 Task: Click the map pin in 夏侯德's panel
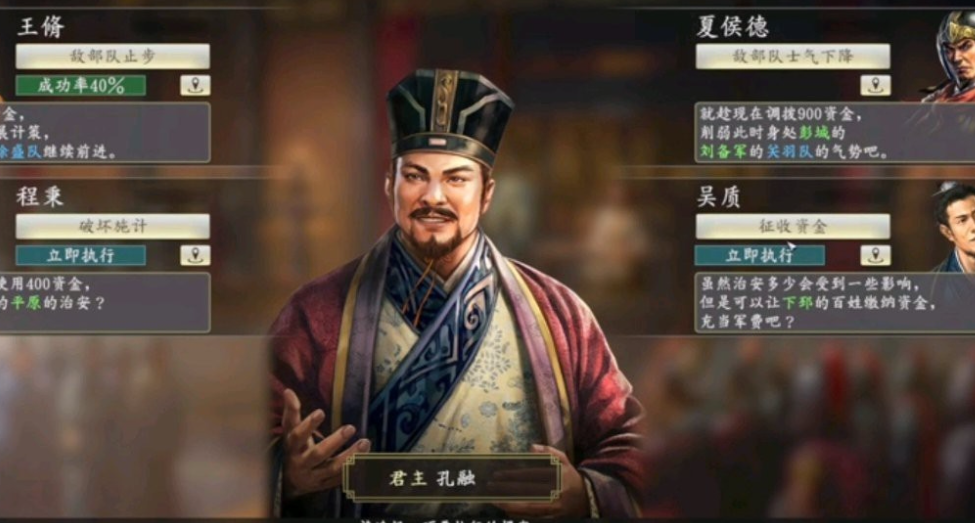876,85
